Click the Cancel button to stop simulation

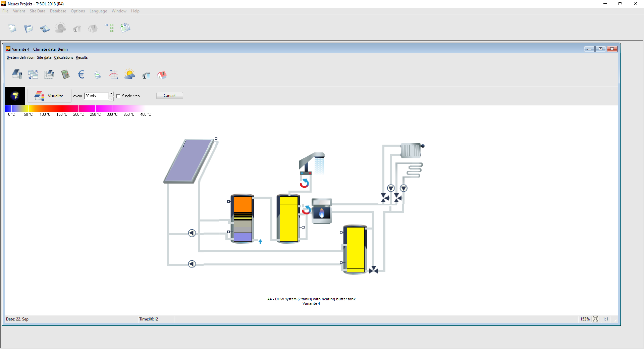(x=169, y=96)
